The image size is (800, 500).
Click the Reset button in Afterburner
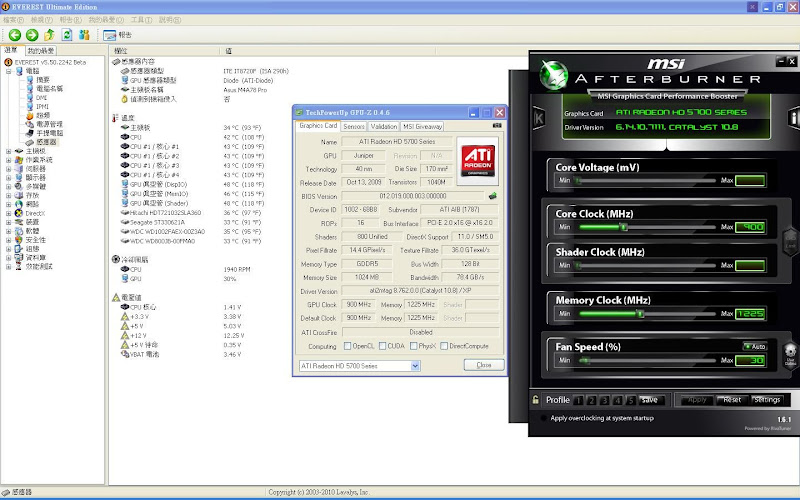(x=732, y=400)
